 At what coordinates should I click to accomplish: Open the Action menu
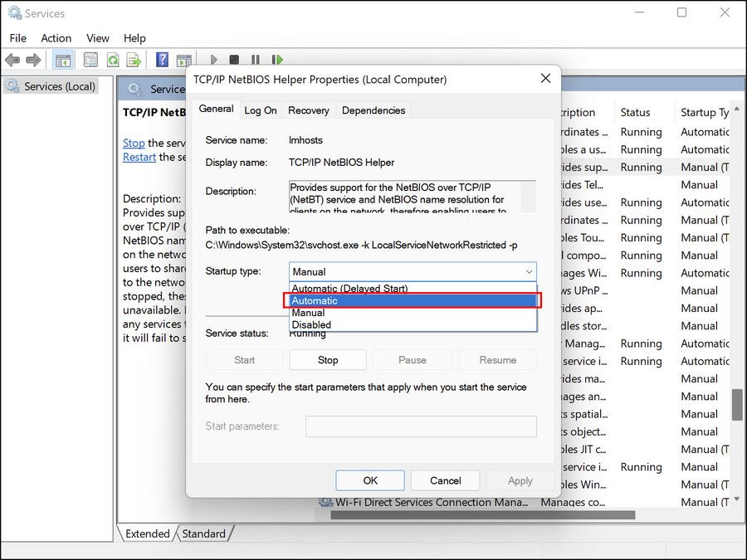56,38
